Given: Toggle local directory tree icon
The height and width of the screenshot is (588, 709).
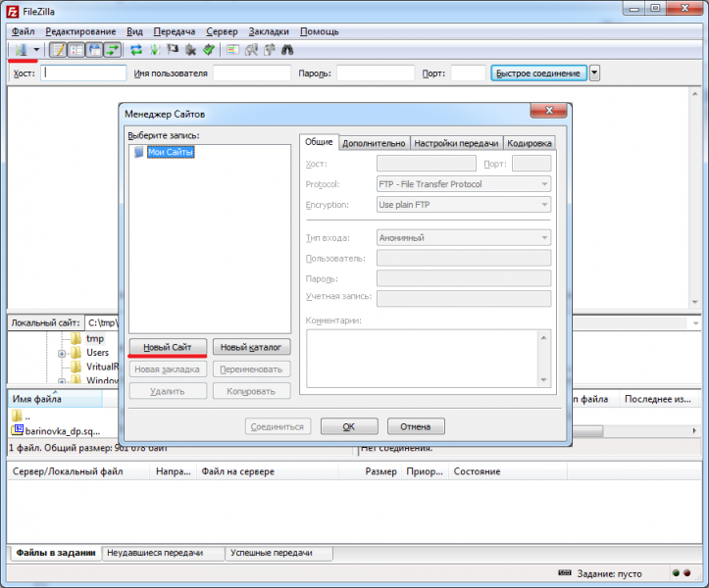Looking at the screenshot, I should pos(76,49).
